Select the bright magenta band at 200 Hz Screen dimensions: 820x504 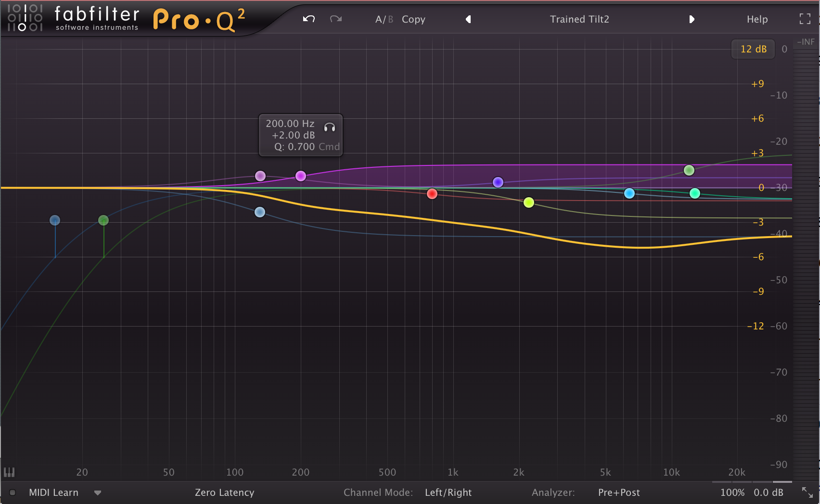pos(301,176)
